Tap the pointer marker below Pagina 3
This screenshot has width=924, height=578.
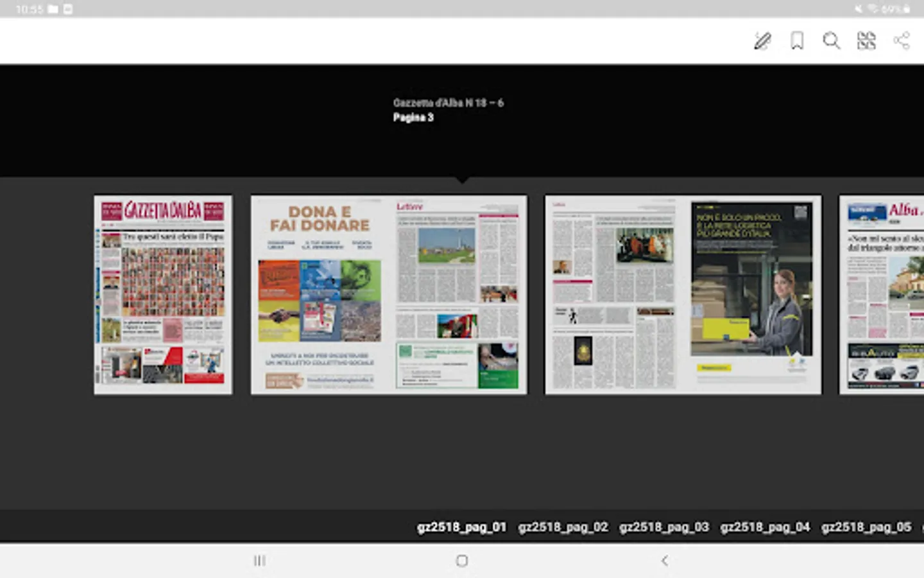point(463,180)
